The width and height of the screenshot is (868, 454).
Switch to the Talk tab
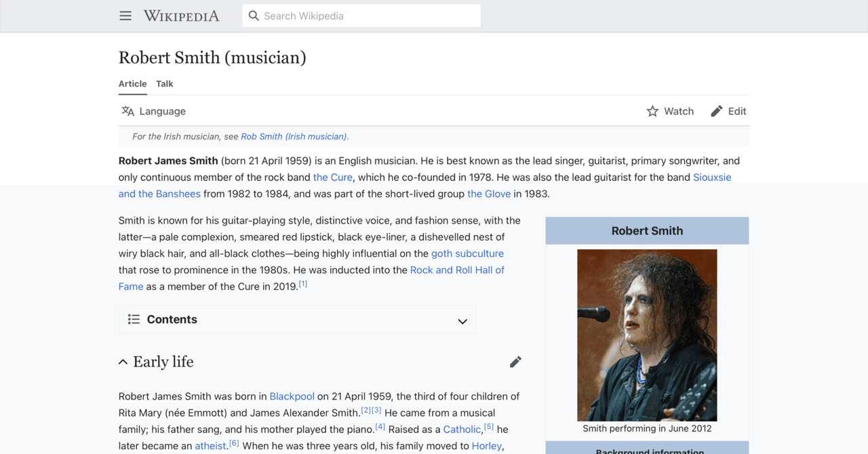coord(165,84)
